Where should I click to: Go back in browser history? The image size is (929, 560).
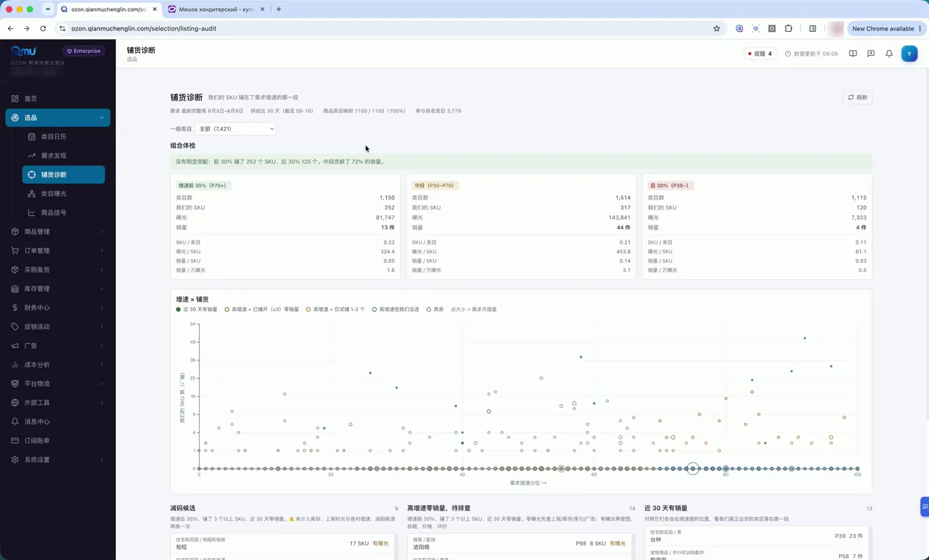10,28
